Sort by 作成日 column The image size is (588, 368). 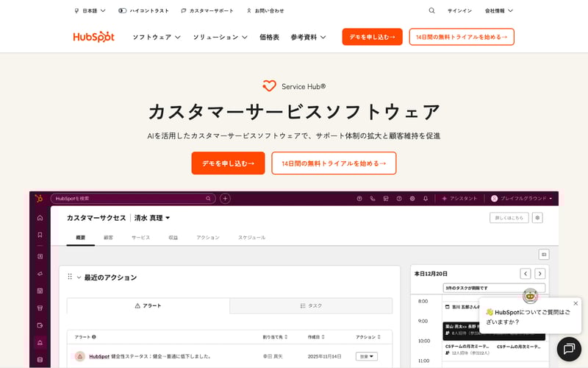tap(316, 337)
